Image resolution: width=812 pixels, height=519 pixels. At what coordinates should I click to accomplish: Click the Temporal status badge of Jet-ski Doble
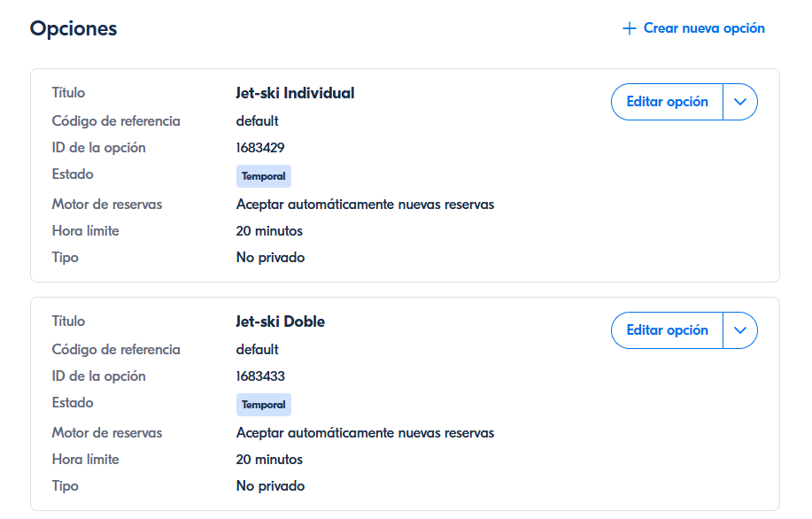tap(264, 405)
